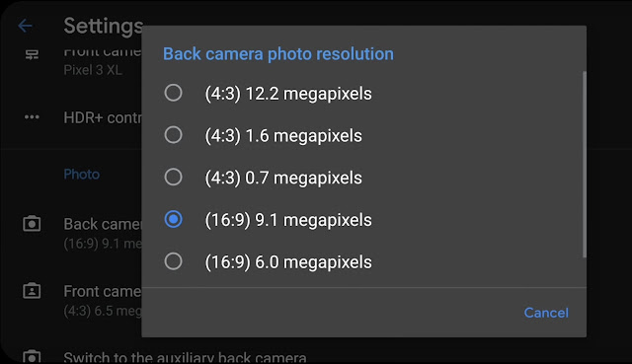Tap the Pixel 3 XL device icon
632x364 pixels.
(x=32, y=54)
